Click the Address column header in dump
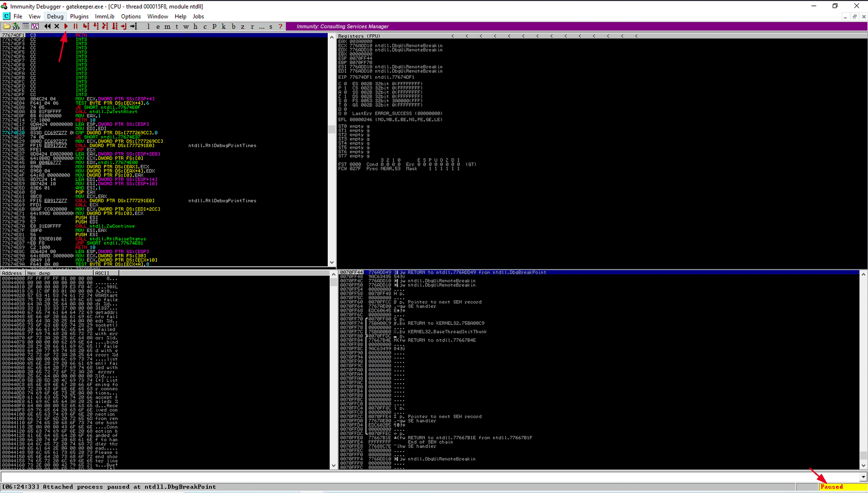Viewport: 868px width, 493px height. tap(12, 273)
